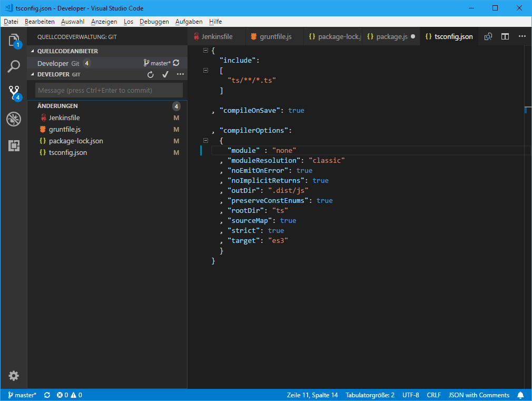Select the Source Control icon showing badge 4
The image size is (532, 401).
(14, 93)
